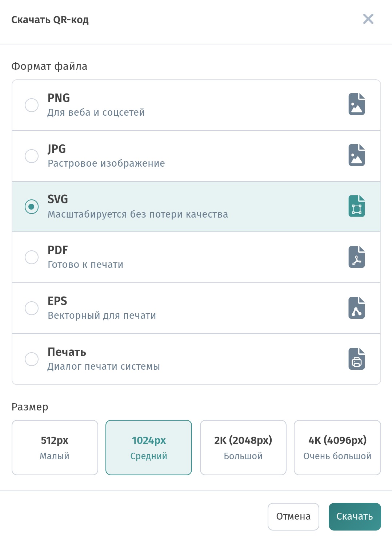The height and width of the screenshot is (540, 392).
Task: Click the printer file icon
Action: [x=357, y=359]
